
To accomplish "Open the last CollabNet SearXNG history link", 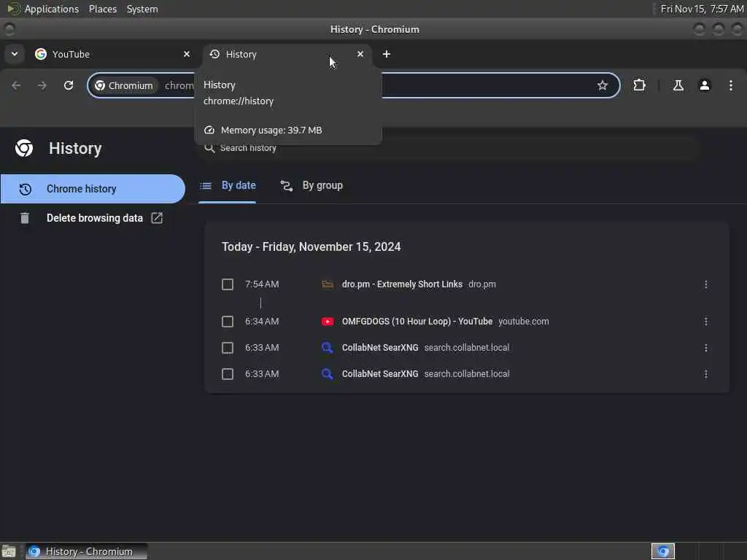I will click(380, 374).
